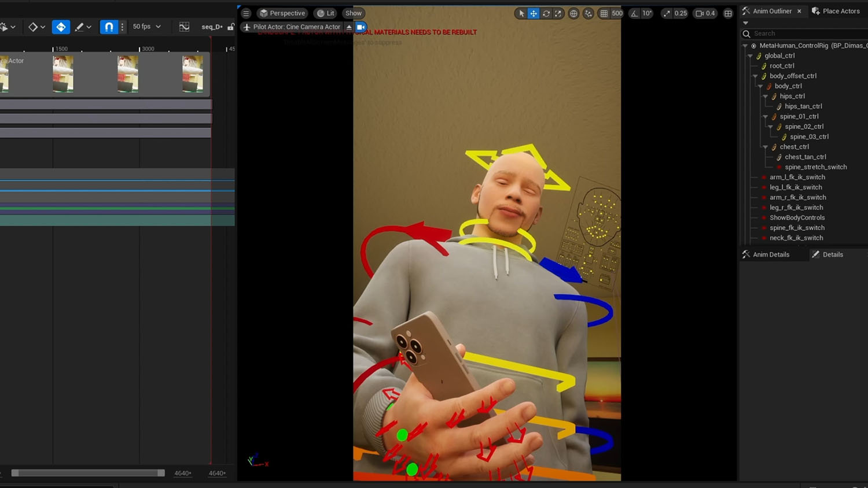Select the rotate tool in viewport toolbar

pyautogui.click(x=546, y=13)
